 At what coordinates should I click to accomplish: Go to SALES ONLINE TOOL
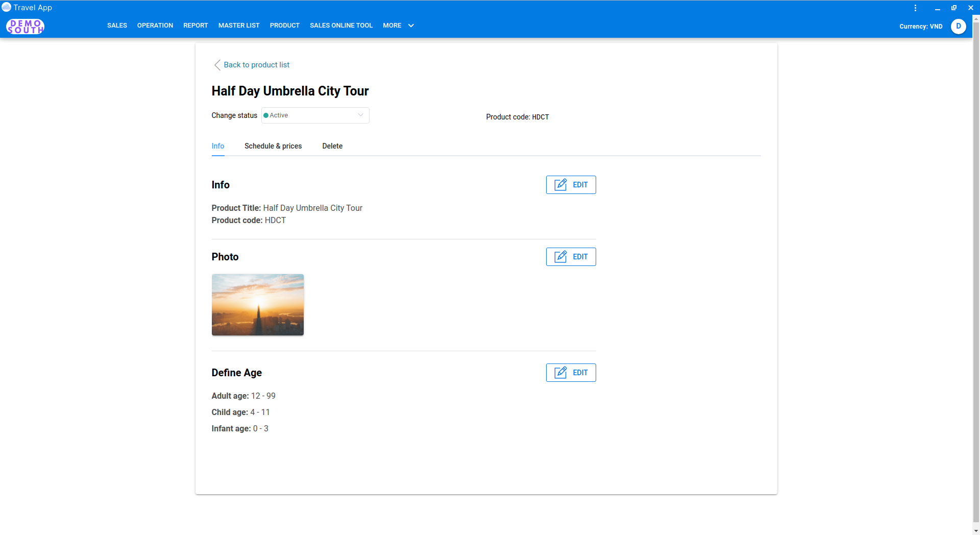point(341,26)
